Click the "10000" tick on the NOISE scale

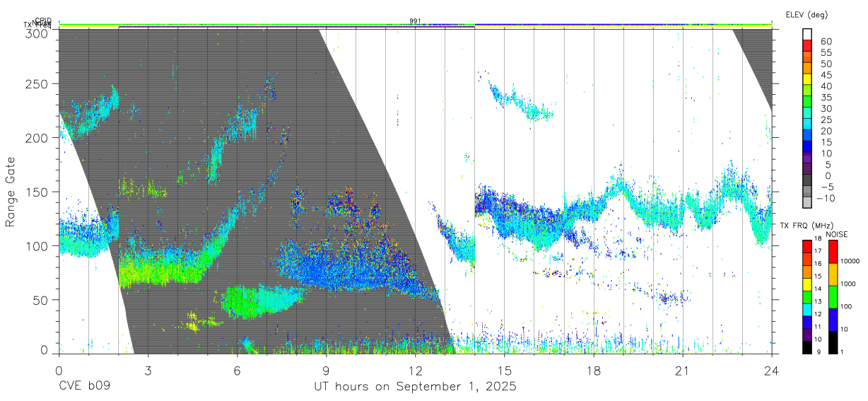coord(850,262)
